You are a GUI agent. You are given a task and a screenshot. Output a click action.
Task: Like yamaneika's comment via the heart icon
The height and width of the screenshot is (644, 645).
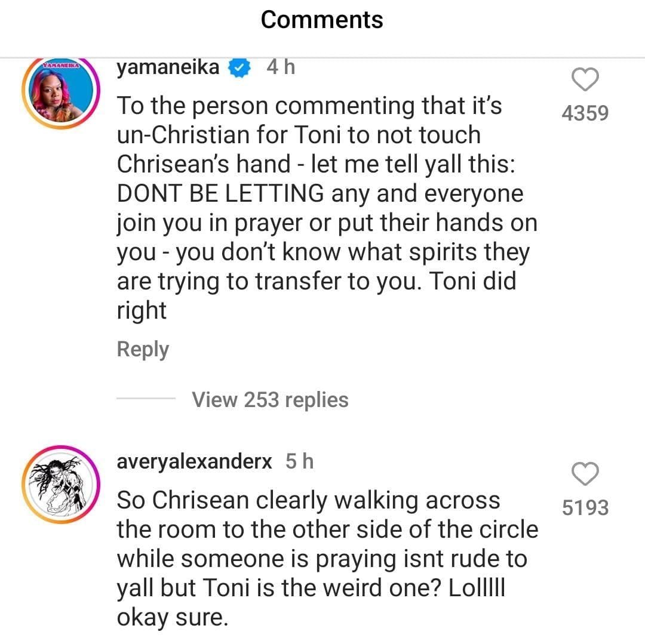(x=586, y=81)
